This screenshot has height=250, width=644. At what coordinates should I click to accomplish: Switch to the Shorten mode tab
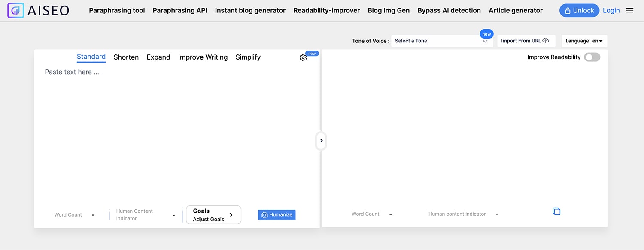click(126, 57)
